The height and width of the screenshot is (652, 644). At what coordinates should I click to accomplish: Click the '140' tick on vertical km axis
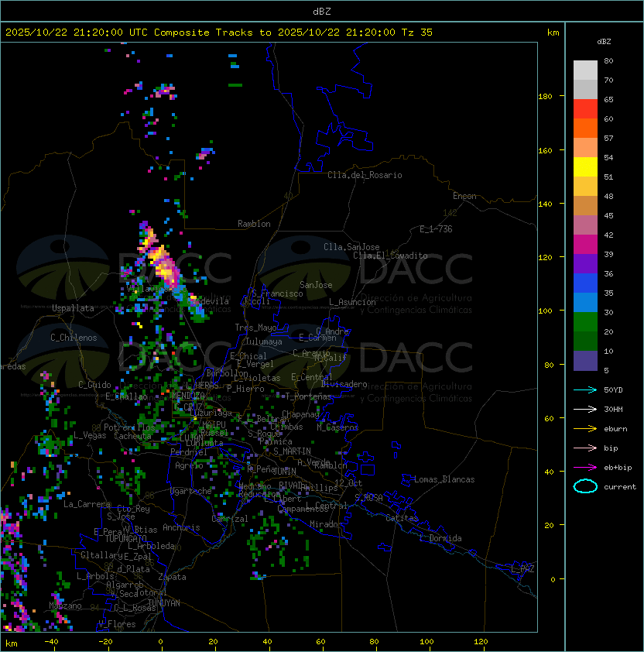[545, 204]
